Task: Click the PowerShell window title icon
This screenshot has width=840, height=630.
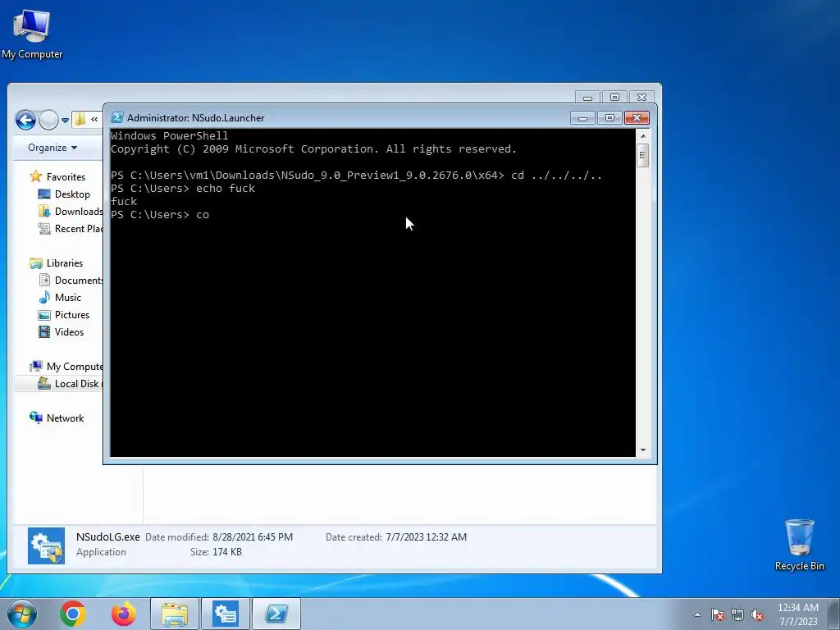Action: (116, 117)
